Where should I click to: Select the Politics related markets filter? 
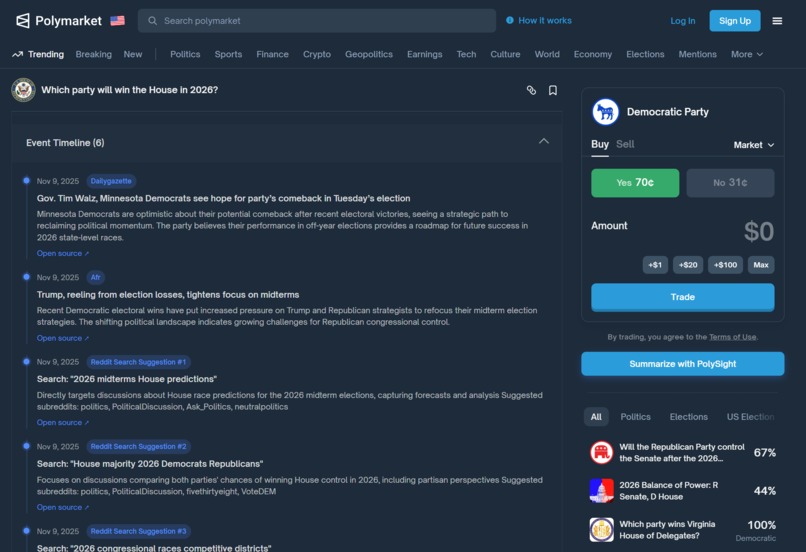point(635,417)
